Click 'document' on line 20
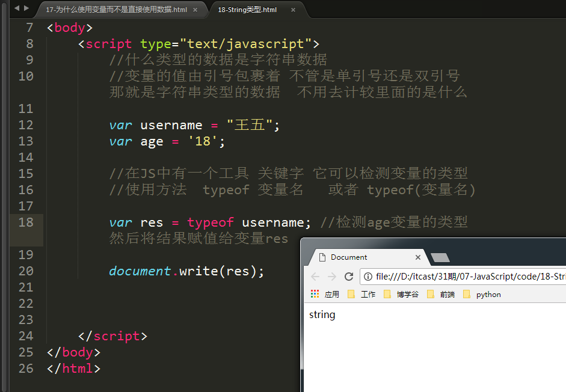Screen dimensions: 566x392 (140, 271)
